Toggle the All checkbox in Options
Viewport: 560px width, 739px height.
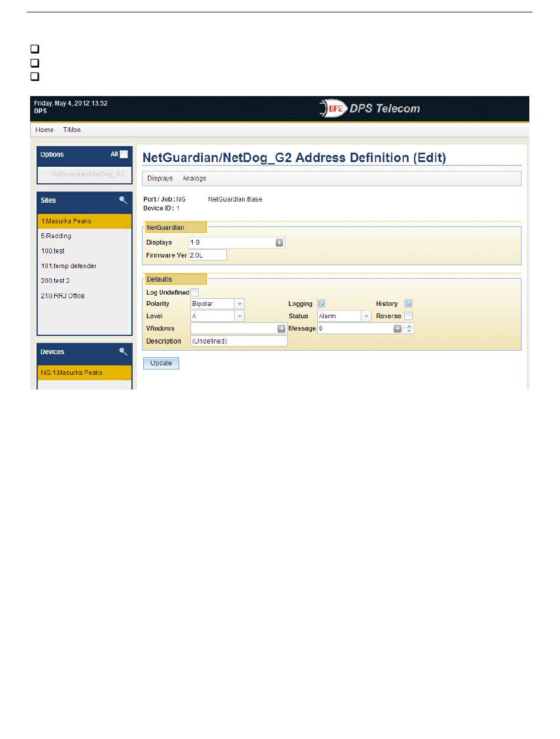pos(124,154)
